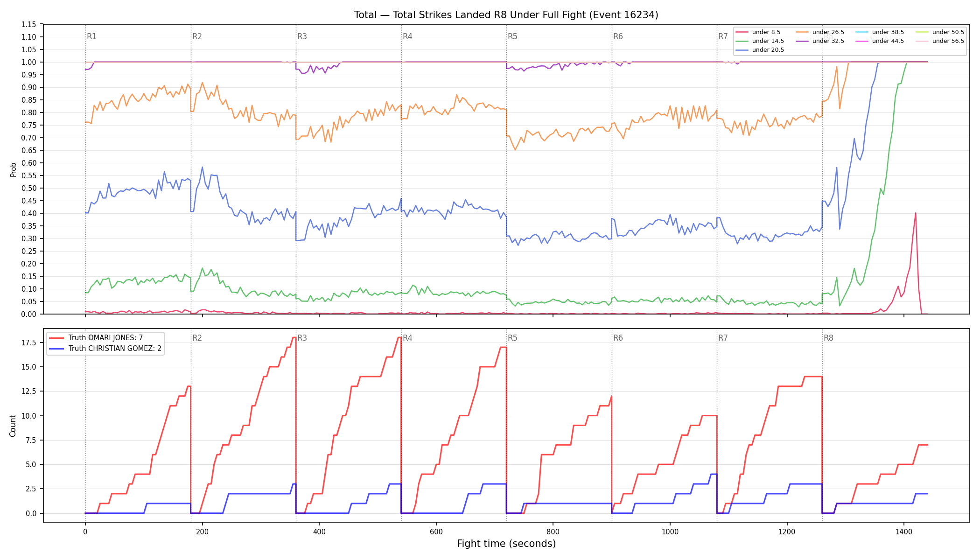Click the R3 round marker in the count chart
Image resolution: width=980 pixels, height=560 pixels.
coord(302,338)
